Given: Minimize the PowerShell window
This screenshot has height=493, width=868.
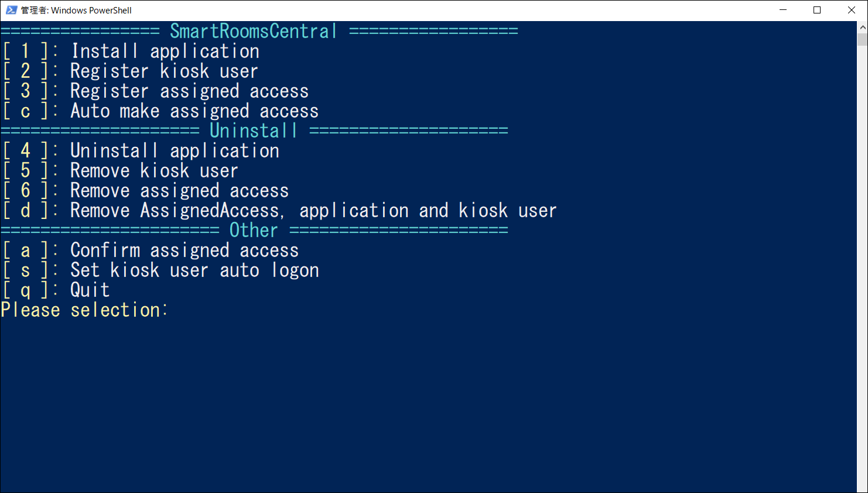Looking at the screenshot, I should (783, 10).
